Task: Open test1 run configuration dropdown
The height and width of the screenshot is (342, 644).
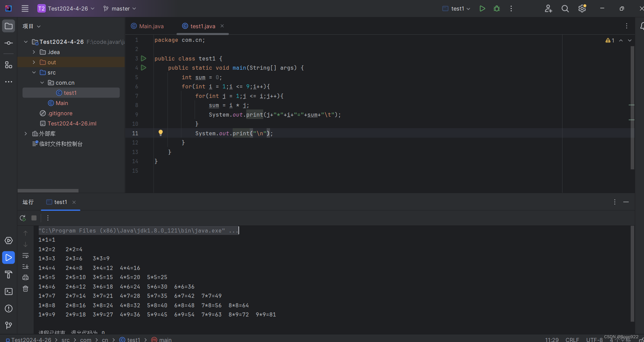Action: (457, 8)
